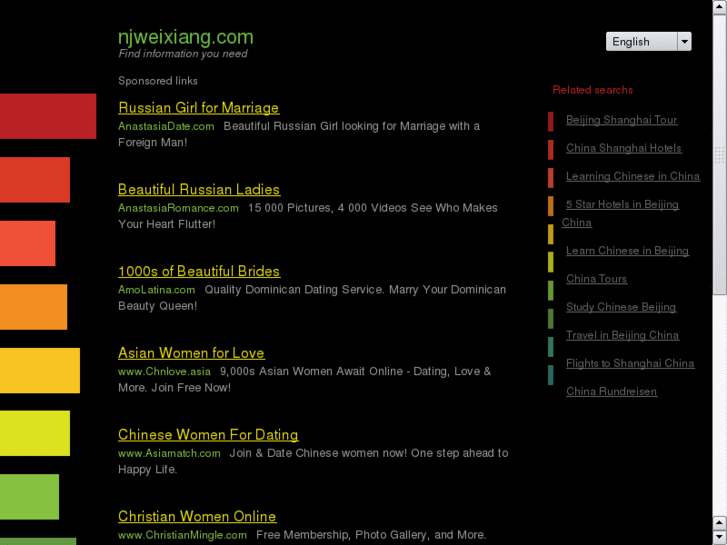Image resolution: width=727 pixels, height=545 pixels.
Task: Open Learn Chinese in Beijing search
Action: click(627, 251)
